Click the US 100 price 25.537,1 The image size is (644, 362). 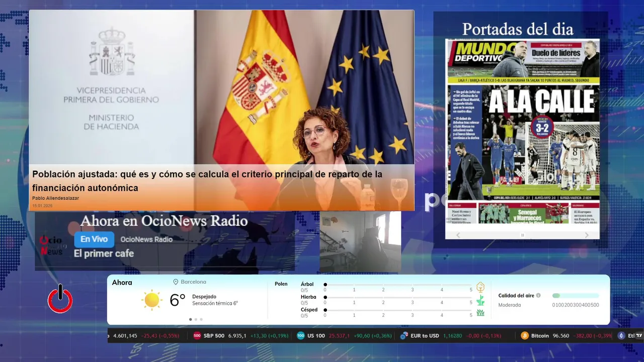pos(339,336)
